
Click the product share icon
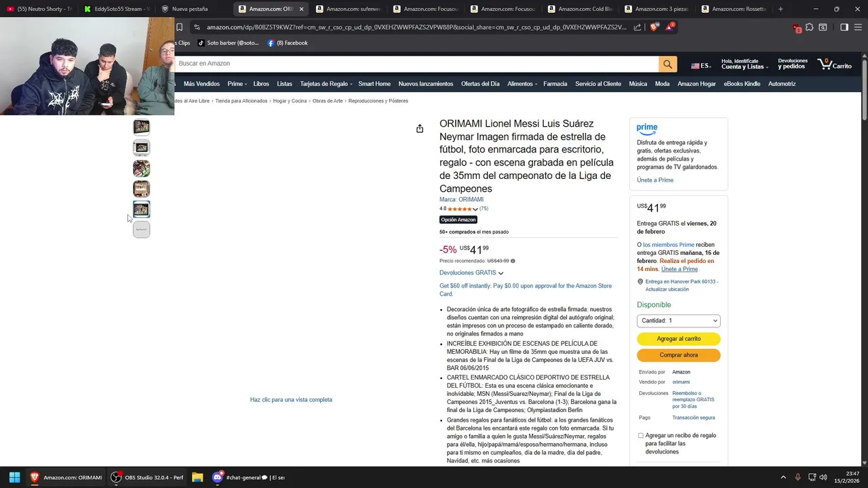click(420, 129)
